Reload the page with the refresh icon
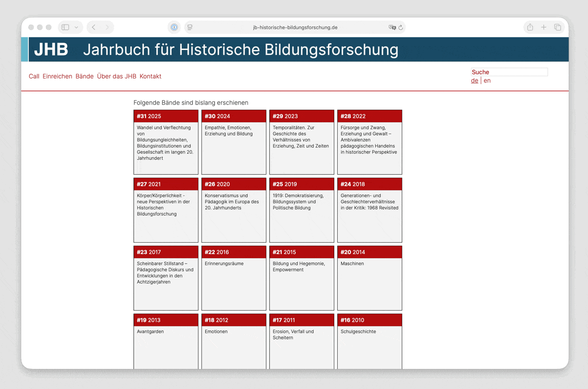 [x=401, y=27]
